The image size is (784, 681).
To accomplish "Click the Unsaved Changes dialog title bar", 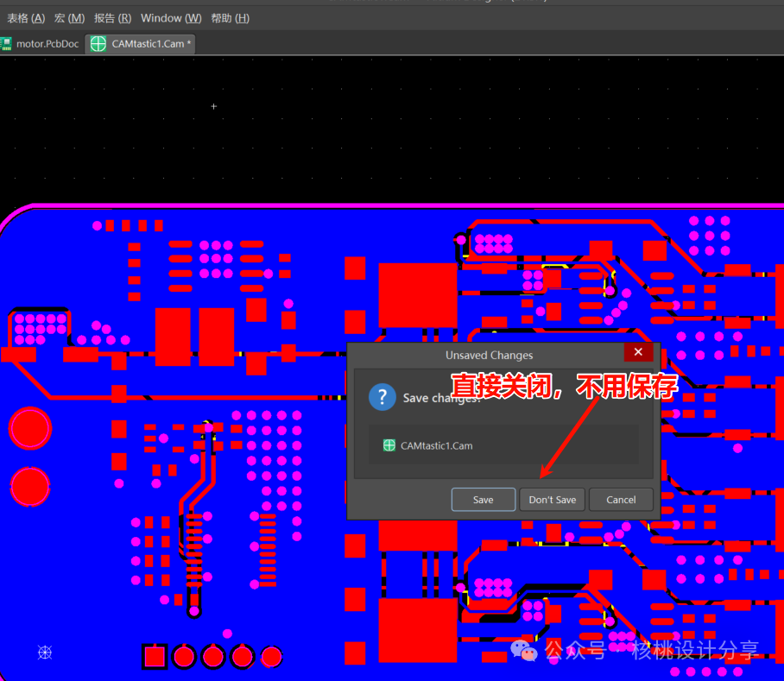I will point(489,355).
